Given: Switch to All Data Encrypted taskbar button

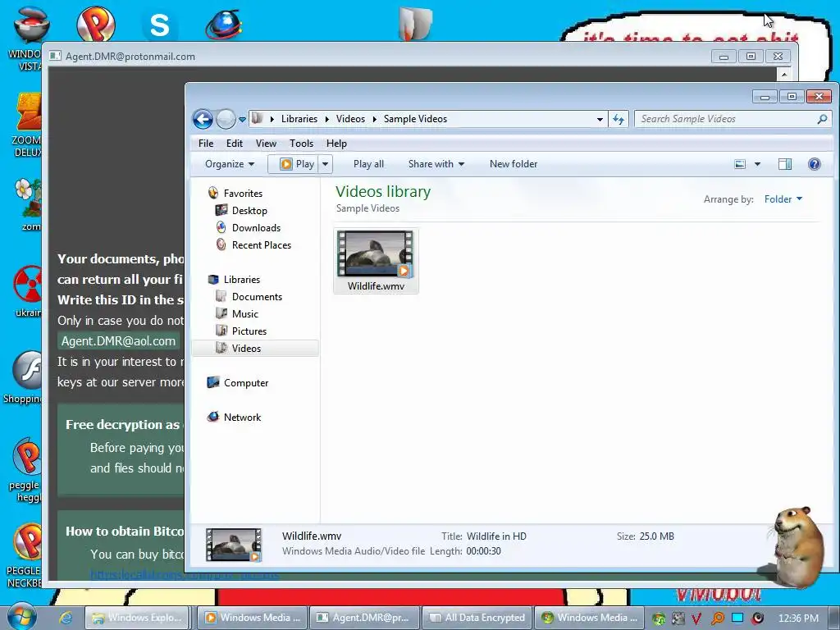Looking at the screenshot, I should 477,618.
